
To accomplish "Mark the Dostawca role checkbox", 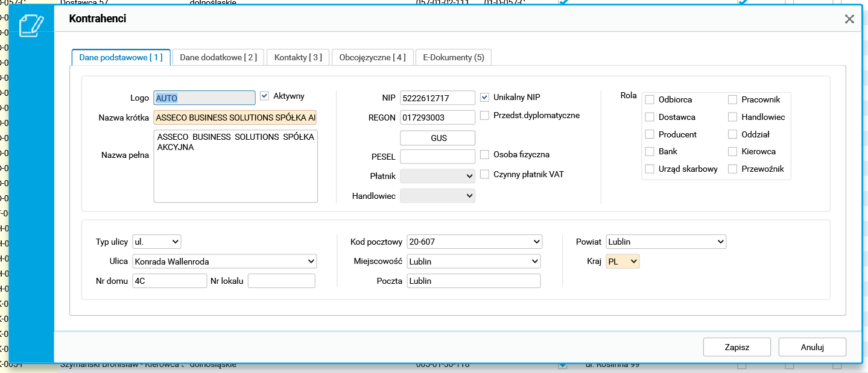I will pos(650,117).
